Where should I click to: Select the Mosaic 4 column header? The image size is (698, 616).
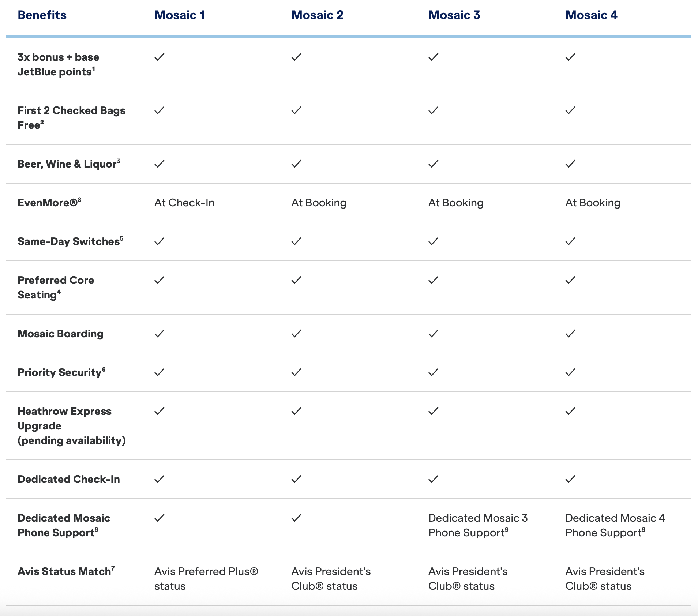pyautogui.click(x=591, y=15)
